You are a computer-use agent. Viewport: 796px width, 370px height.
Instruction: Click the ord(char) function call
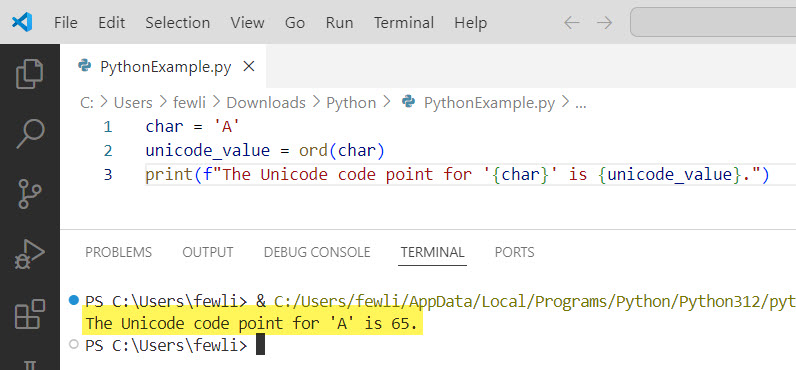pyautogui.click(x=342, y=151)
